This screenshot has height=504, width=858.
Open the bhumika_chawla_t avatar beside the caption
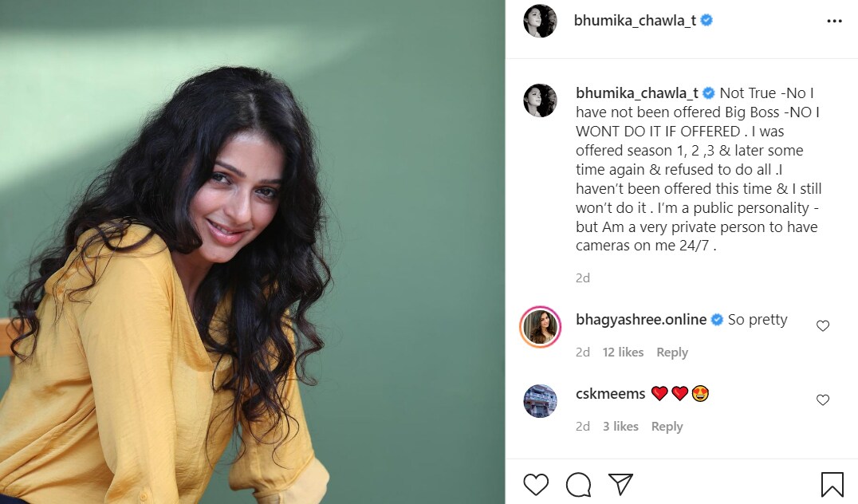coord(540,100)
